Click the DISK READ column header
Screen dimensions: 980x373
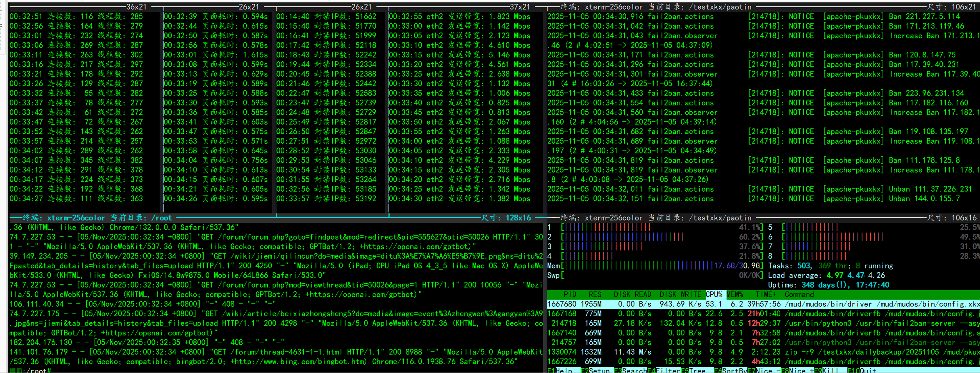pos(632,295)
